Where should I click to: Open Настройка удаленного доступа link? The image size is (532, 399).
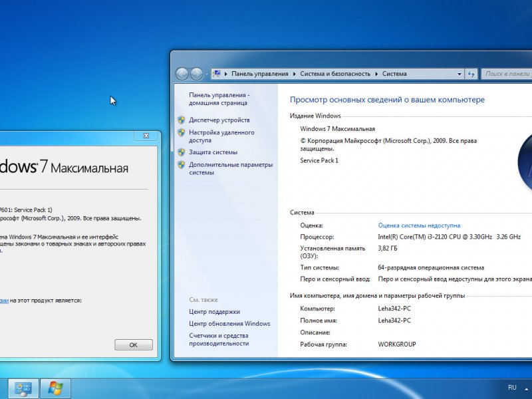pos(221,136)
